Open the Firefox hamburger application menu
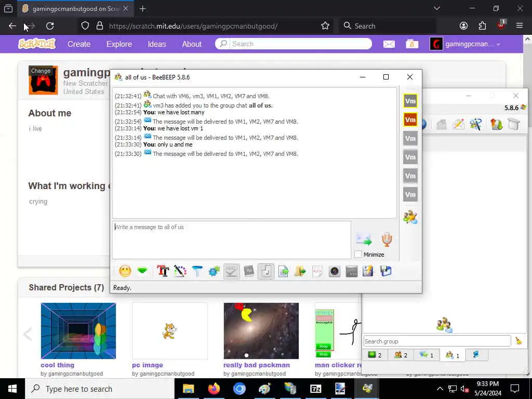The image size is (532, 399). 519,26
